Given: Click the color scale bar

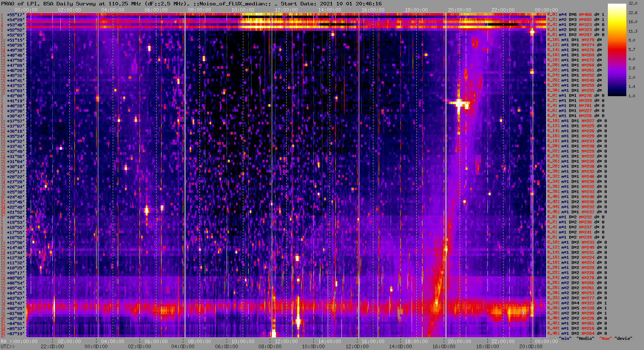Looking at the screenshot, I should pos(617,50).
